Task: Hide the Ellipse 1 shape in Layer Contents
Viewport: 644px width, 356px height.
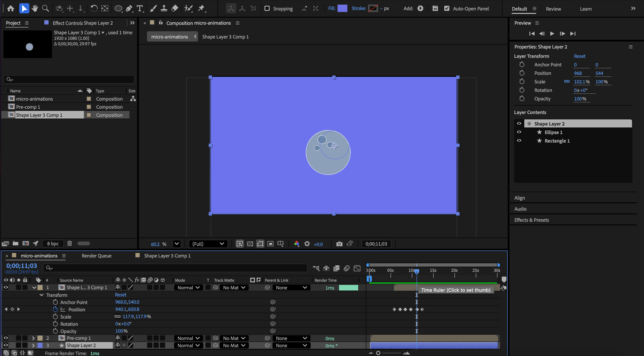Action: tap(519, 132)
